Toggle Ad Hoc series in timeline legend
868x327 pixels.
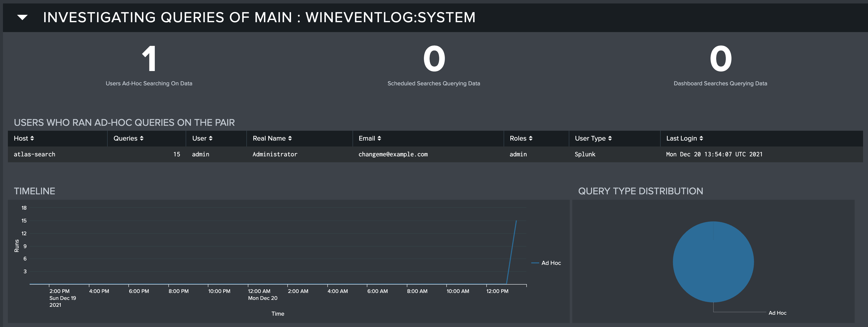551,263
